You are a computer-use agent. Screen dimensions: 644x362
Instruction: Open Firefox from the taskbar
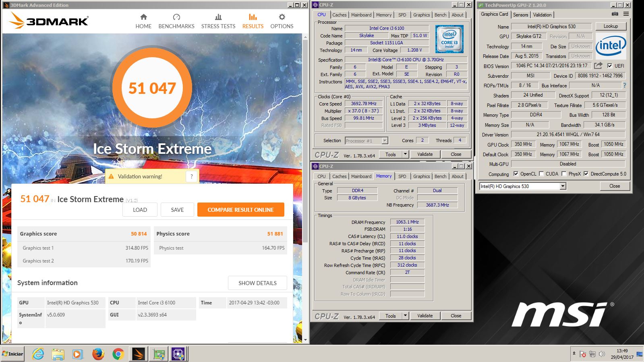coord(98,354)
